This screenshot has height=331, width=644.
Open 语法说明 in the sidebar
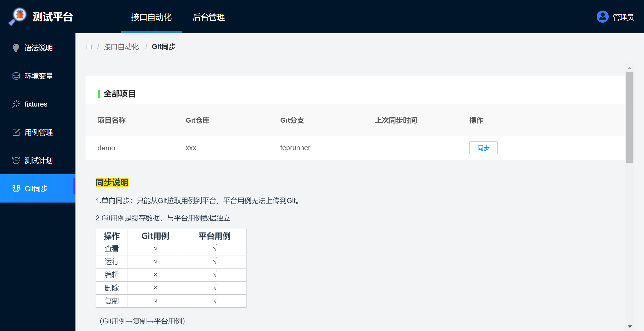point(38,48)
